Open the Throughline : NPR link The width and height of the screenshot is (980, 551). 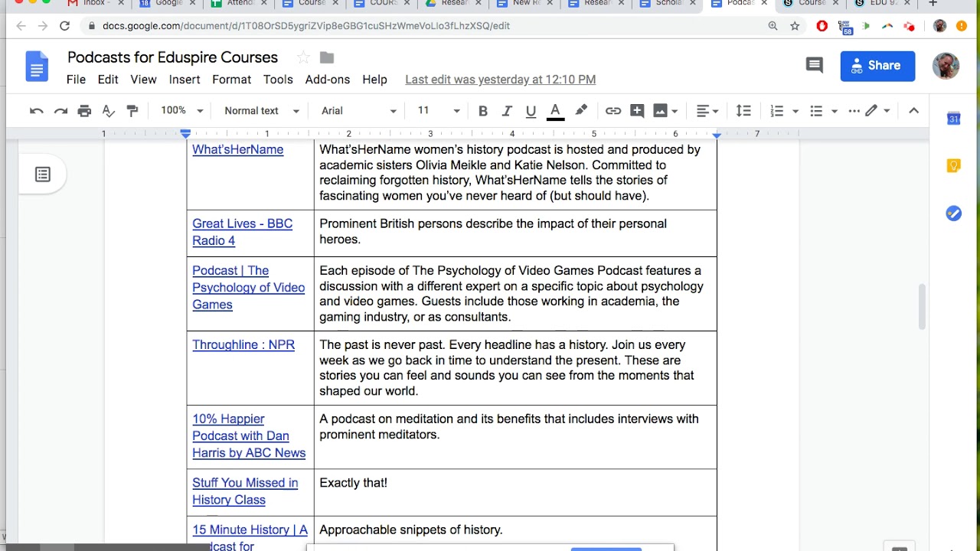tap(243, 344)
